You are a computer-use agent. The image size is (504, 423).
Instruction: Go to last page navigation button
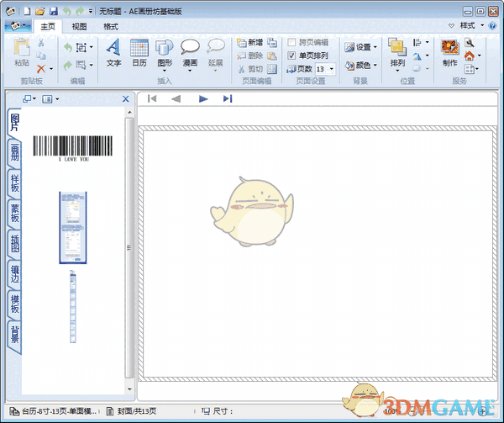(x=228, y=98)
